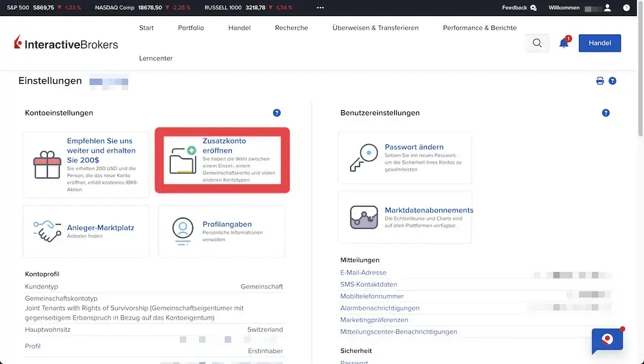Click the gift box referral icon
Image resolution: width=644 pixels, height=364 pixels.
click(47, 165)
